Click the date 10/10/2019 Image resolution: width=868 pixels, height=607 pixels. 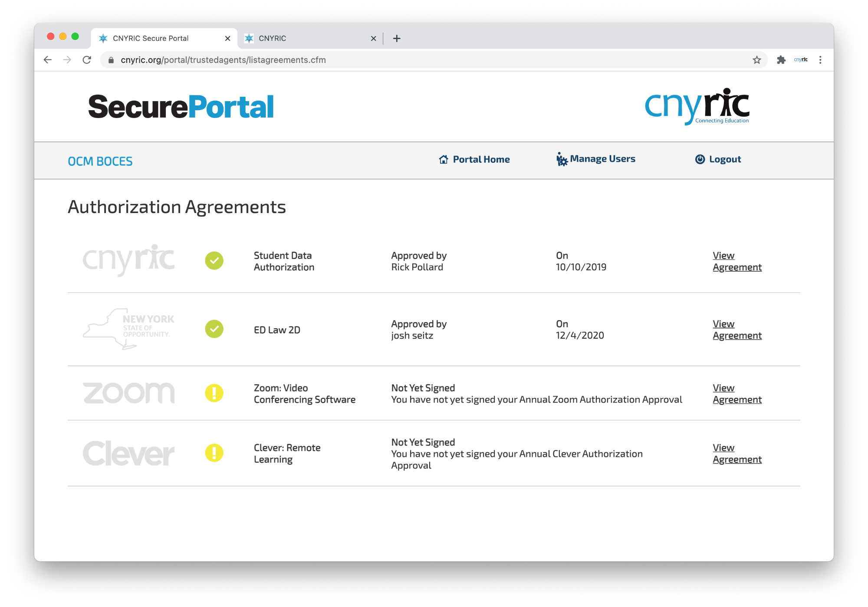[x=581, y=267]
